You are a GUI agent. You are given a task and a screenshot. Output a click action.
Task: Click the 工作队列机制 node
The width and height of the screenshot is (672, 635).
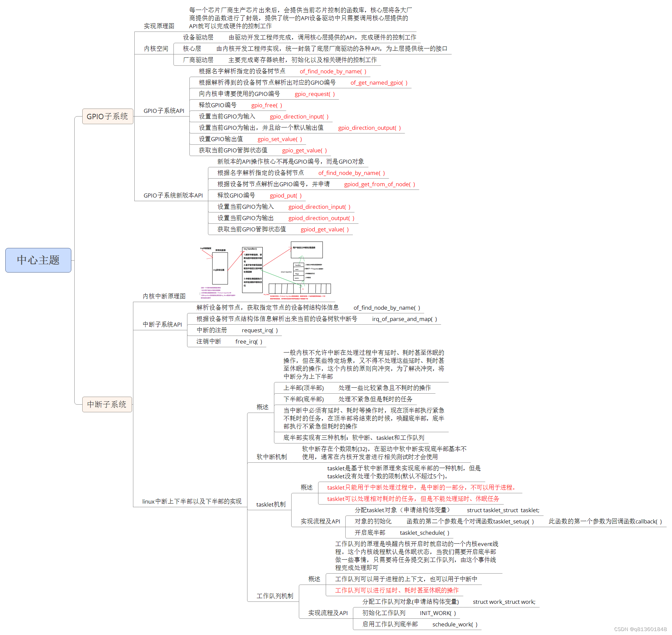(275, 596)
